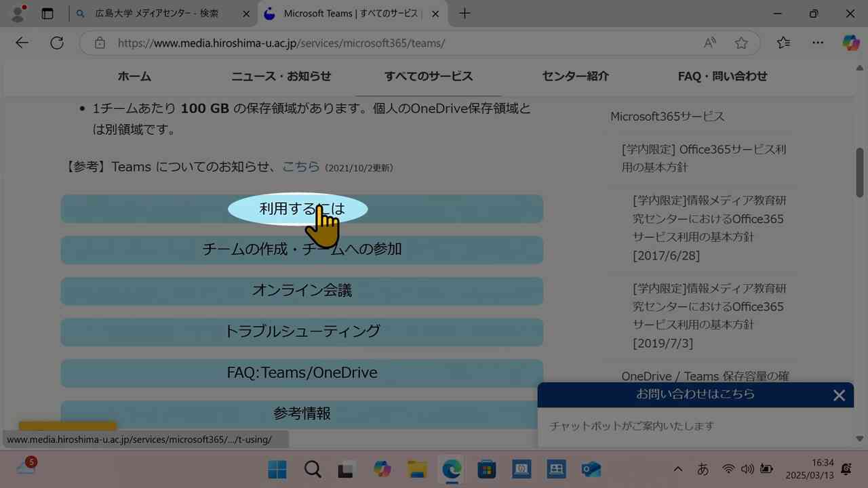Open Outlook from the taskbar

[590, 468]
